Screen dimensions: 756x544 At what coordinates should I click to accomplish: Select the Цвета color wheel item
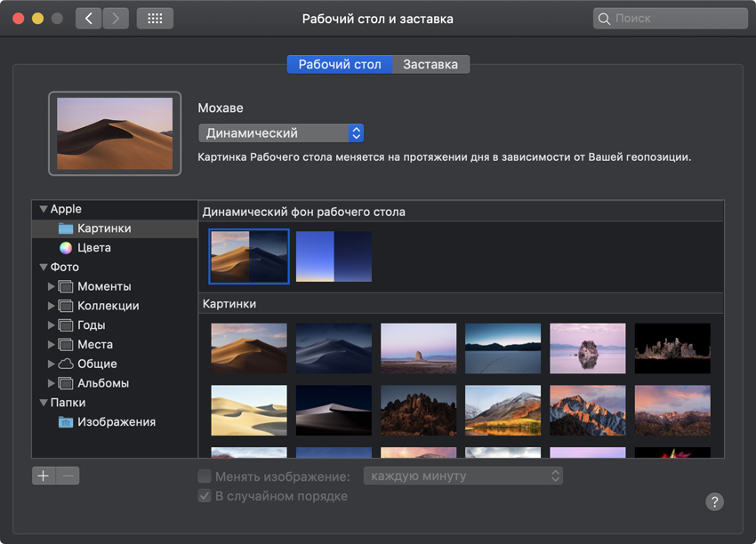93,248
